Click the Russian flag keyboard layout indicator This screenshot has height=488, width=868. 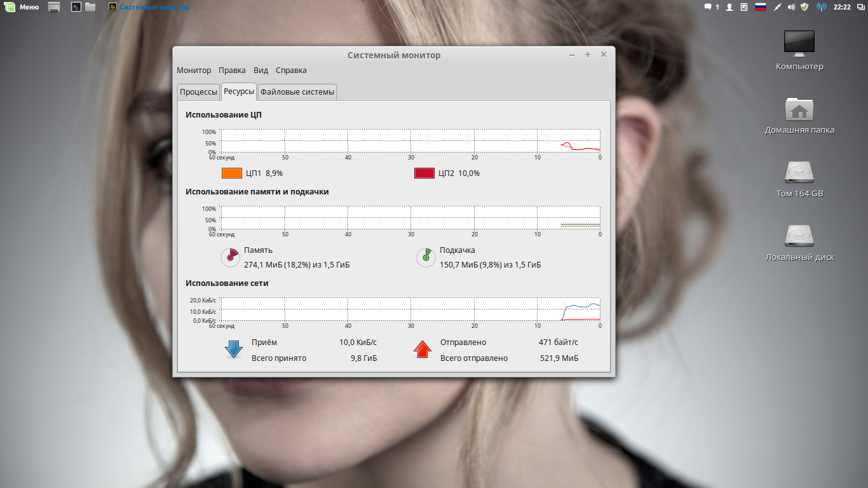point(760,7)
